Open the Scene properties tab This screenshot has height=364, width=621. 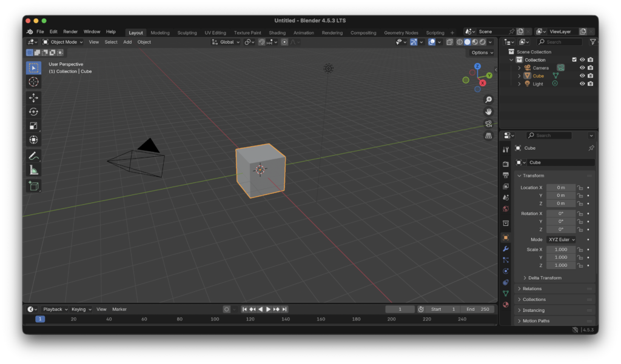click(x=506, y=197)
